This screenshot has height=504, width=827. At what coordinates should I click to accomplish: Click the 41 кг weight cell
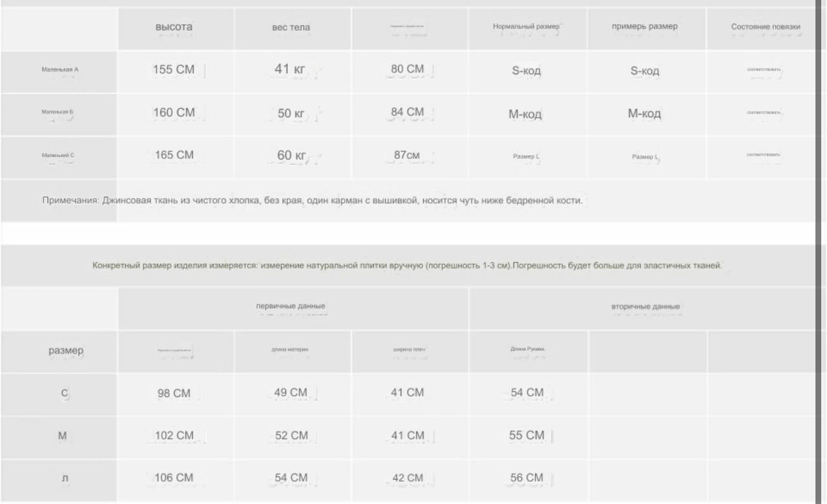pyautogui.click(x=293, y=71)
